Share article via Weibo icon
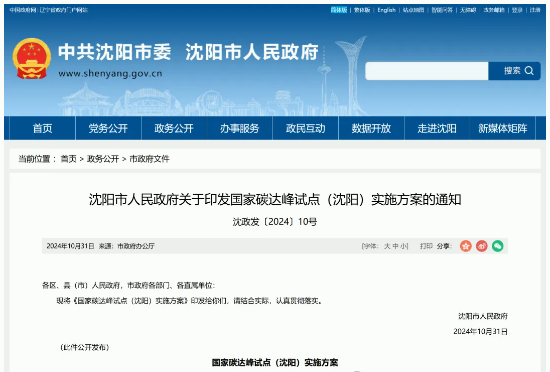This screenshot has width=550, height=372. pyautogui.click(x=482, y=246)
